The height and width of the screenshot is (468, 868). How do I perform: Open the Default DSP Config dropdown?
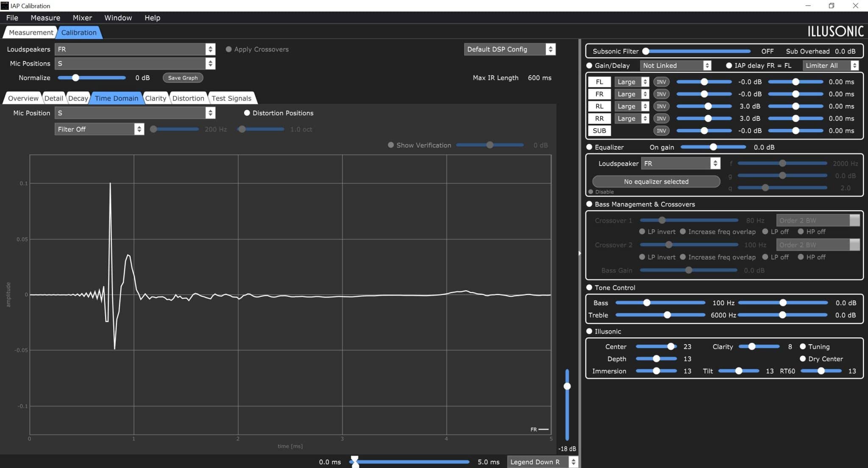coord(509,49)
